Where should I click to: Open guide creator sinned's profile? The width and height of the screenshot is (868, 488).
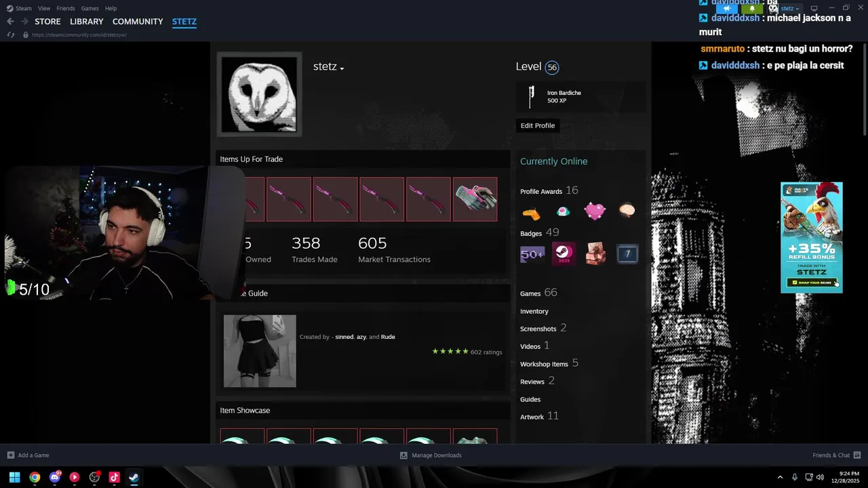pos(344,337)
